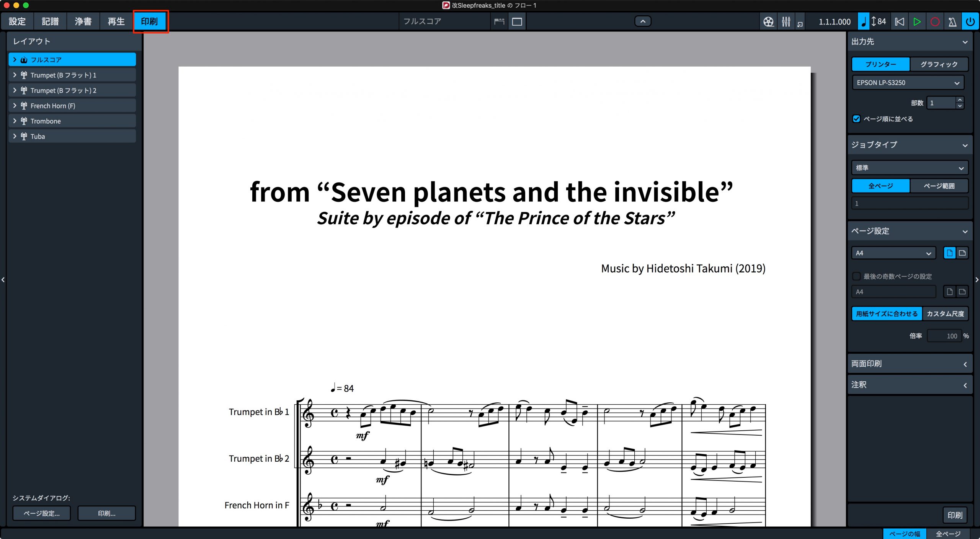This screenshot has width=980, height=539.
Task: Start playback with the green play icon
Action: tap(917, 21)
